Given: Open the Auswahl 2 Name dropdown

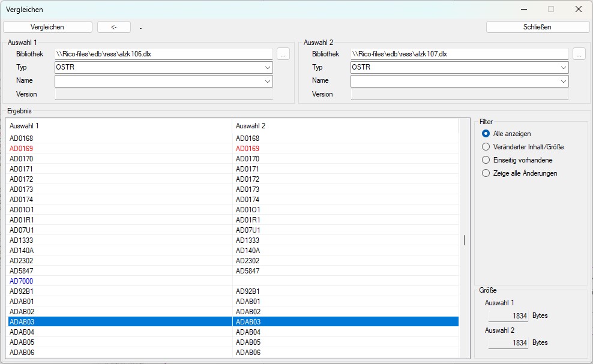Looking at the screenshot, I should click(x=563, y=81).
